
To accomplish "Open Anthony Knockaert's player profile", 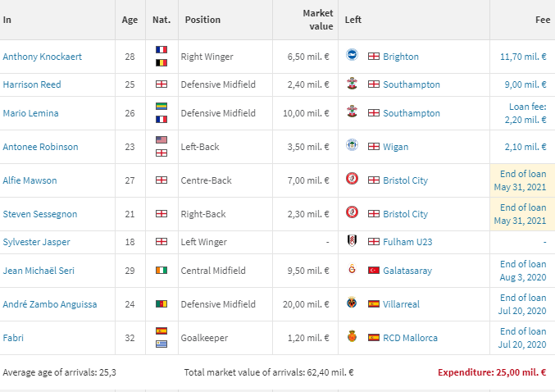I will [43, 57].
